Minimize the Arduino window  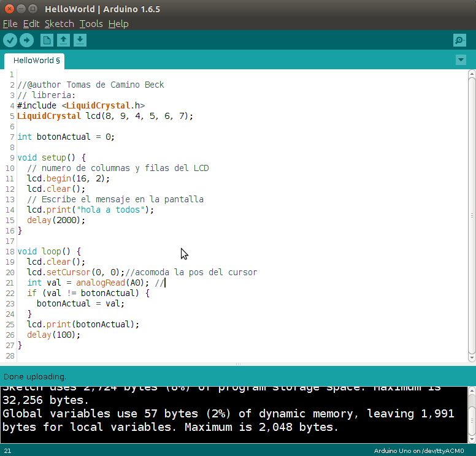21,9
